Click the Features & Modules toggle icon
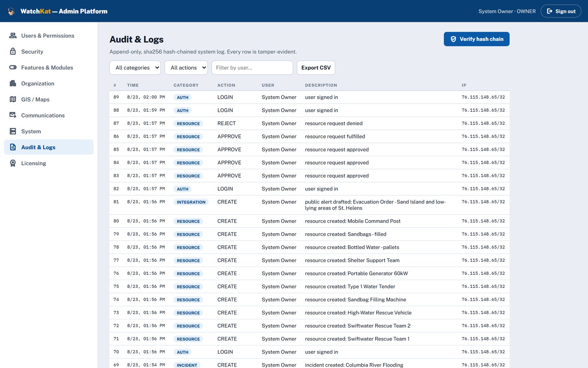This screenshot has width=588, height=368. [x=13, y=67]
